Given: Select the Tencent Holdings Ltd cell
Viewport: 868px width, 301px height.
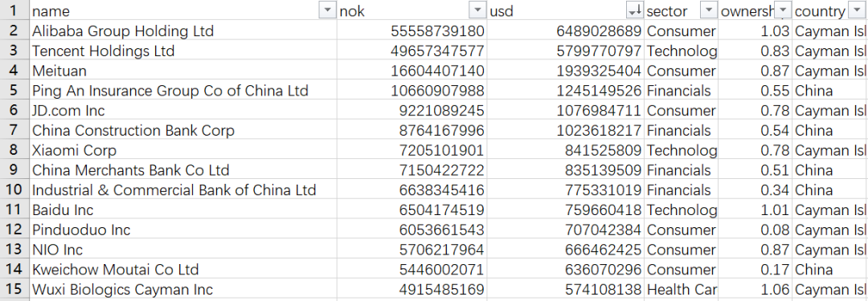Looking at the screenshot, I should coord(182,51).
